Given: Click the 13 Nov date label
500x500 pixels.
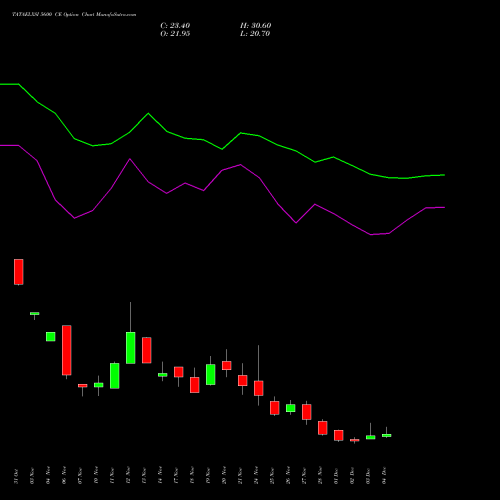Looking at the screenshot, I should click(x=144, y=476).
